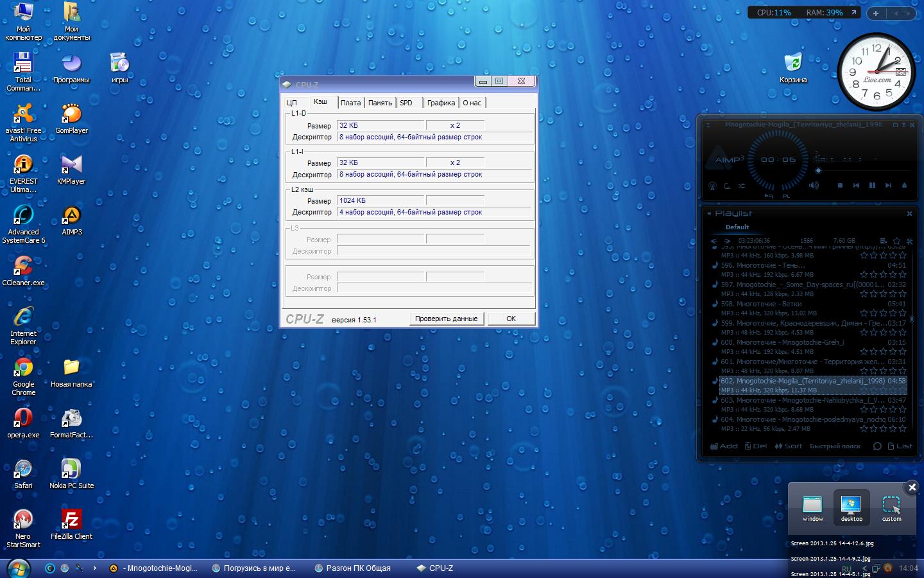Expand the playlist Sort menu
The image size is (924, 578).
point(788,446)
